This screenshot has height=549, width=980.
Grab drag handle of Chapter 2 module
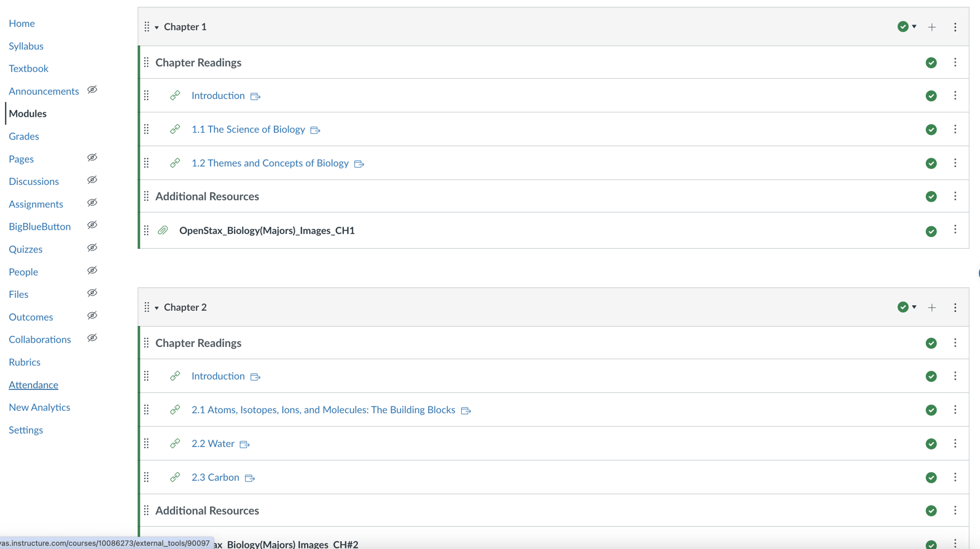147,307
